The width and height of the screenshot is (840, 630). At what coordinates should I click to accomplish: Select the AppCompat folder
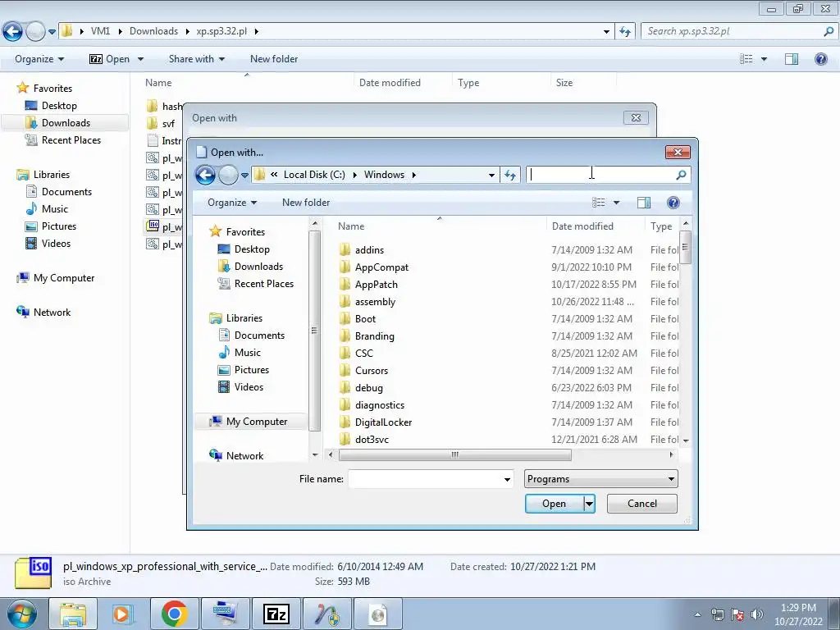(x=381, y=267)
